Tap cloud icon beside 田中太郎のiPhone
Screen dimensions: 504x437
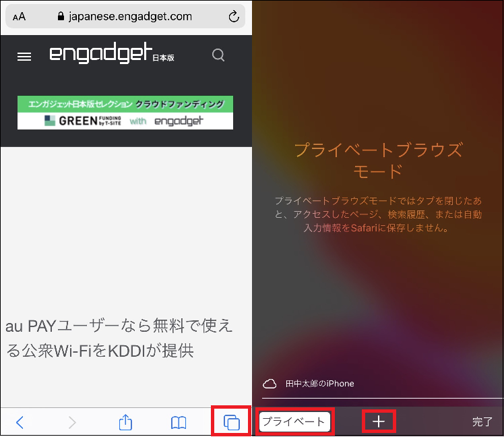click(x=270, y=384)
